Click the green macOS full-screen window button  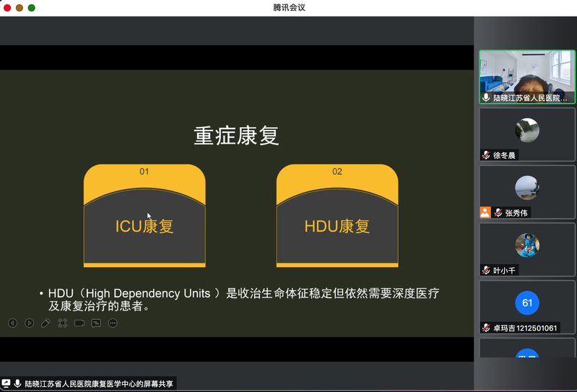[32, 7]
